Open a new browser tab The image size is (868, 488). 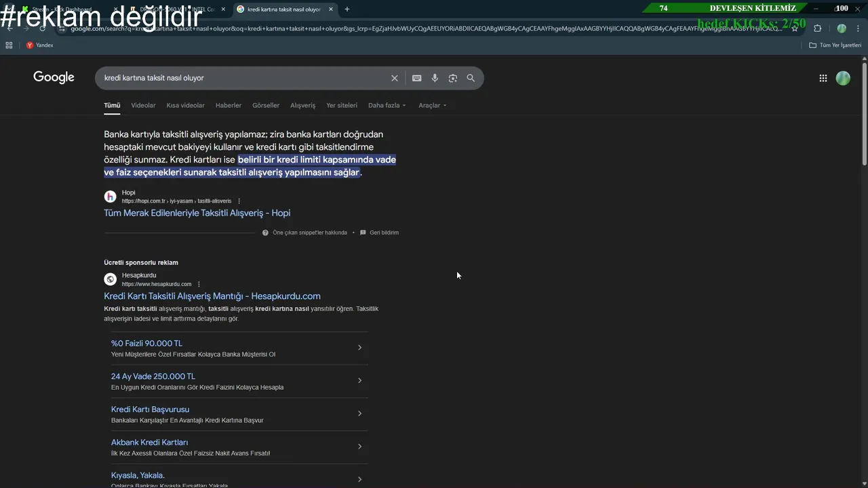347,9
